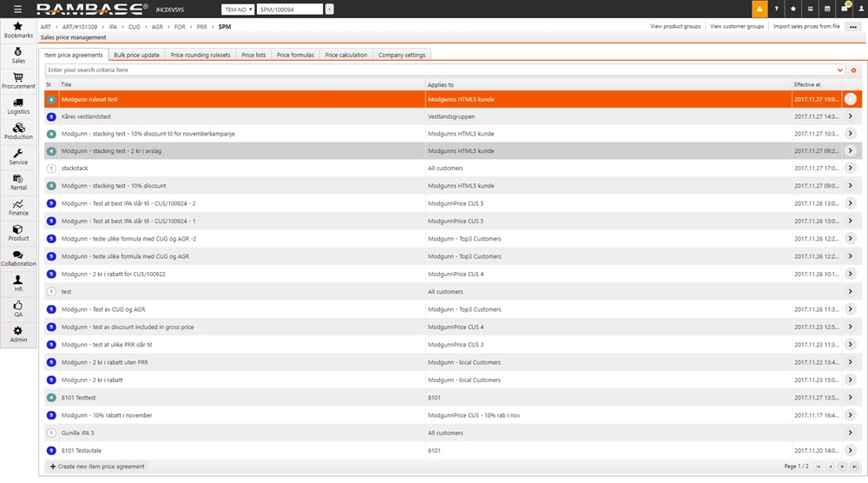Switch to the Bulk price update tab
Image resolution: width=868 pixels, height=483 pixels.
[137, 55]
